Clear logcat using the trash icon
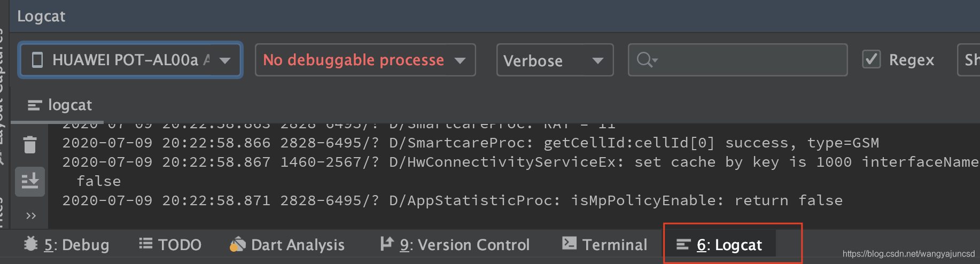Image resolution: width=980 pixels, height=264 pixels. tap(30, 145)
